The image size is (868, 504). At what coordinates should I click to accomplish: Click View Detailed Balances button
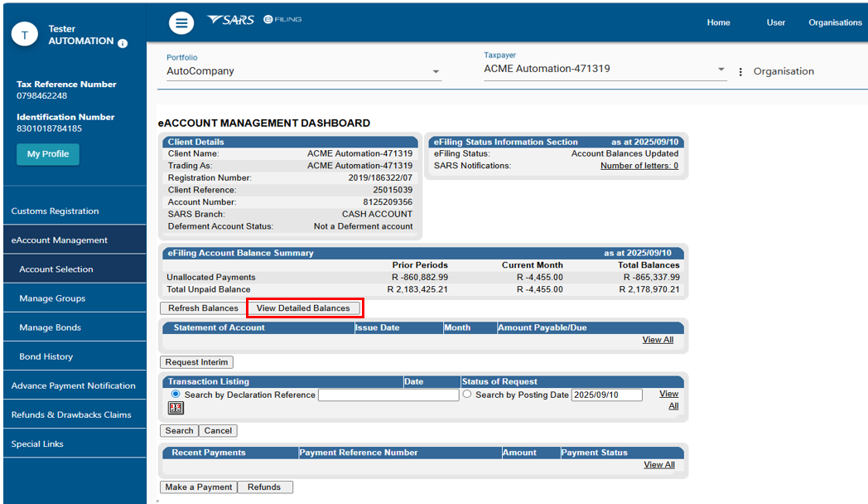pyautogui.click(x=303, y=308)
